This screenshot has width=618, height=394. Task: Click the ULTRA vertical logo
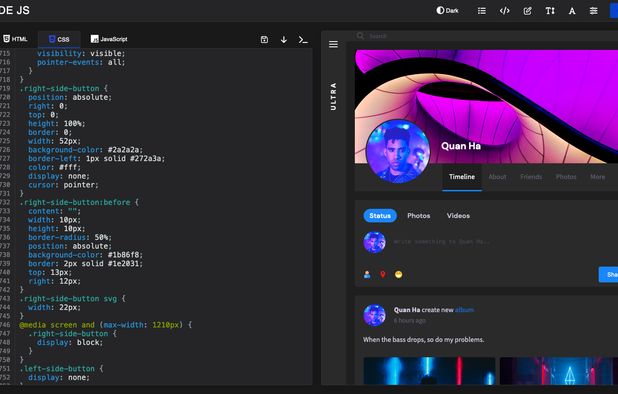(333, 97)
